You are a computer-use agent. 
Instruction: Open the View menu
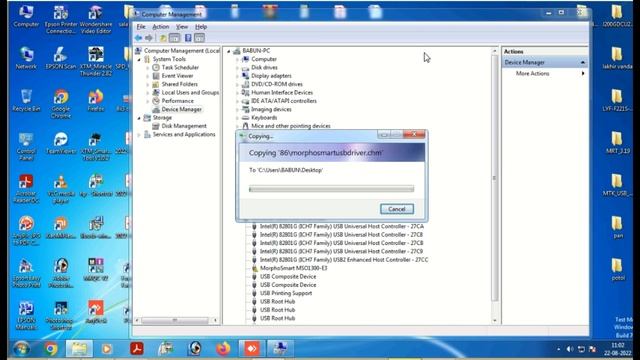[182, 27]
